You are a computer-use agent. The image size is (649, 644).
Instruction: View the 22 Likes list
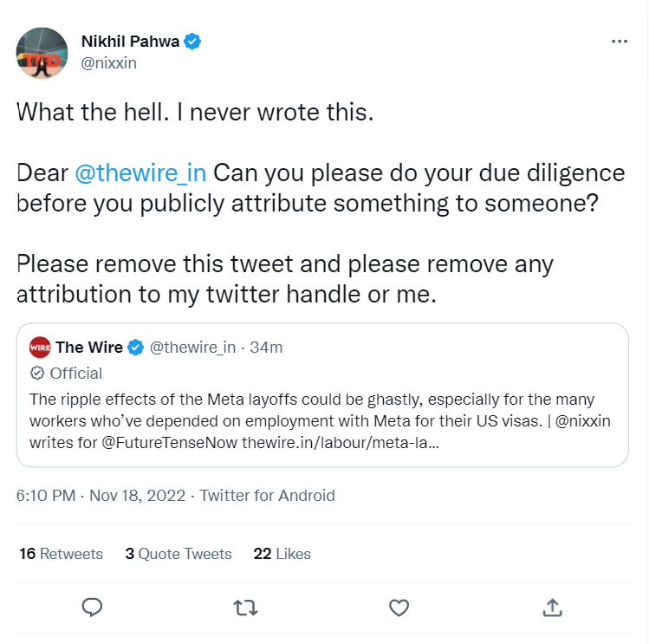click(x=282, y=554)
